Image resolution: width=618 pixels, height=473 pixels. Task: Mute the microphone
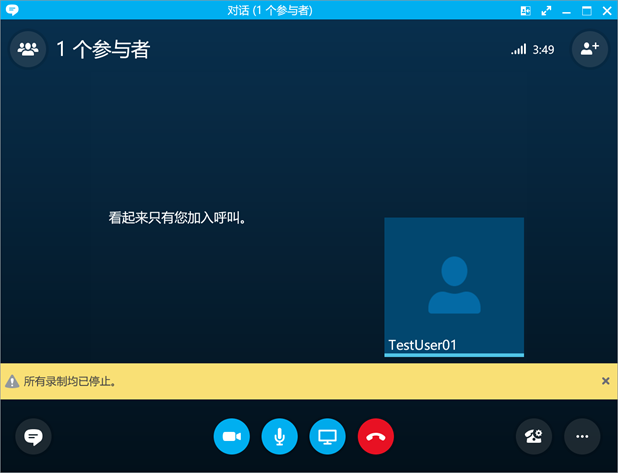coord(280,436)
